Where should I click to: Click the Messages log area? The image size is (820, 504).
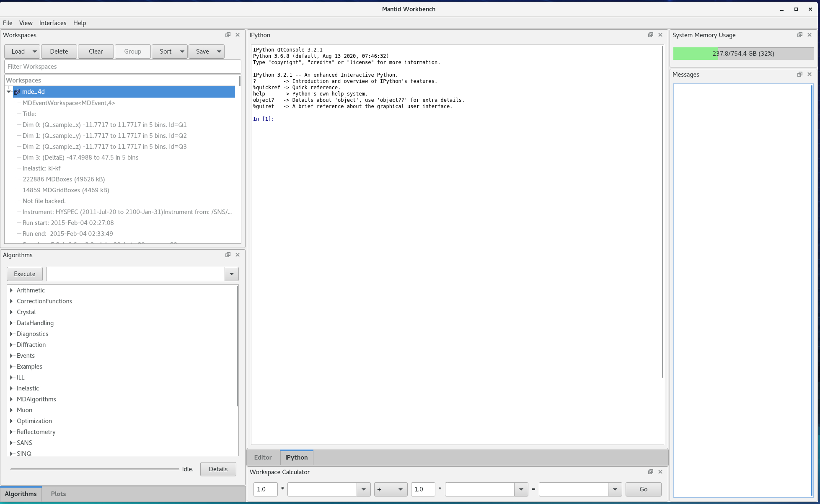click(x=743, y=290)
